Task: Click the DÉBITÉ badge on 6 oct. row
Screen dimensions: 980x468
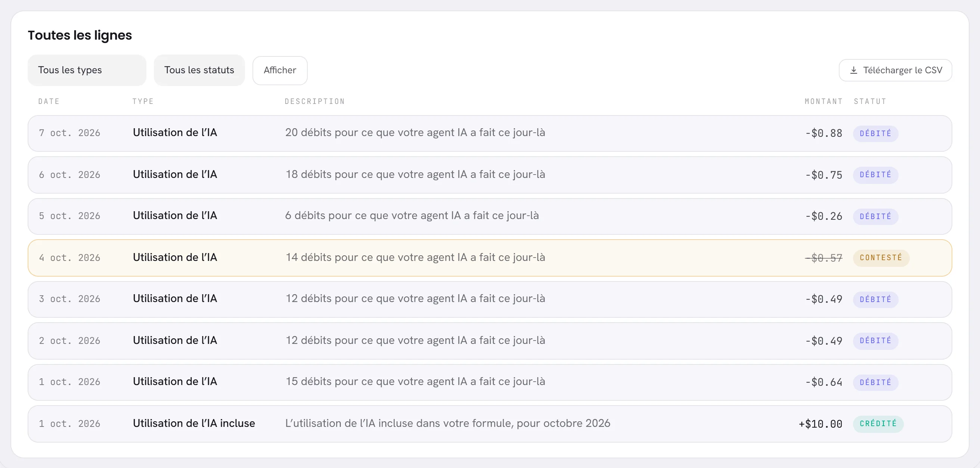Action: tap(875, 175)
